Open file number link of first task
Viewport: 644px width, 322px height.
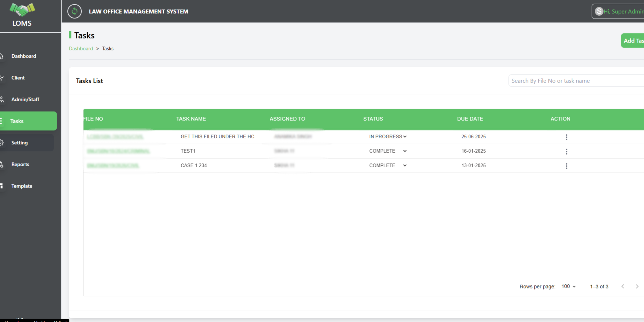coord(115,137)
